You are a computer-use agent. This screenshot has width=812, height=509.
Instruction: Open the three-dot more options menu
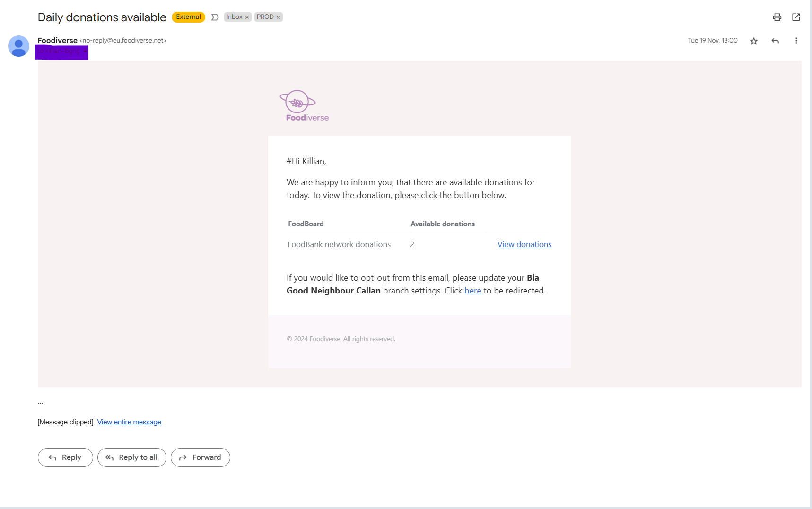click(x=796, y=41)
